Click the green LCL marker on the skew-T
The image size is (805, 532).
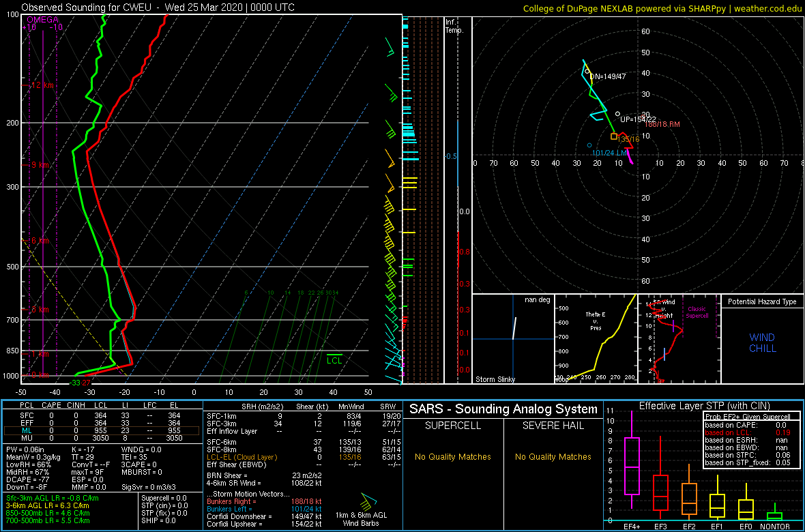click(x=335, y=359)
